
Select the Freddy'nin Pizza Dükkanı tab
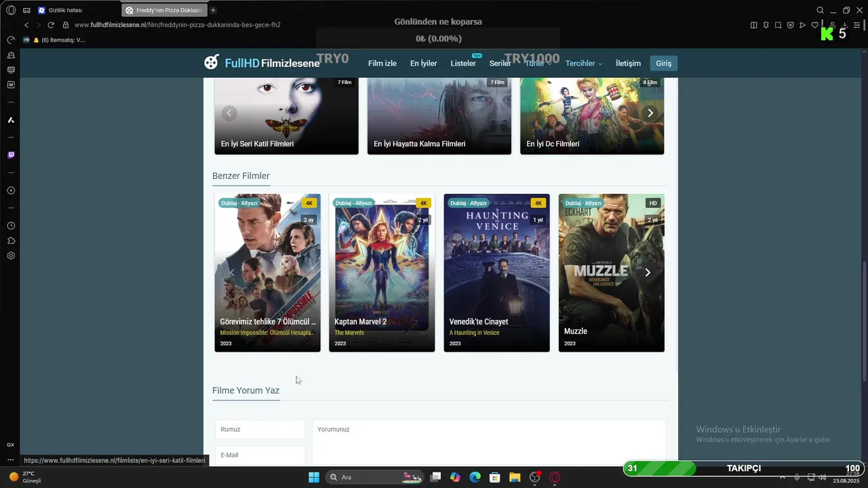pos(165,10)
